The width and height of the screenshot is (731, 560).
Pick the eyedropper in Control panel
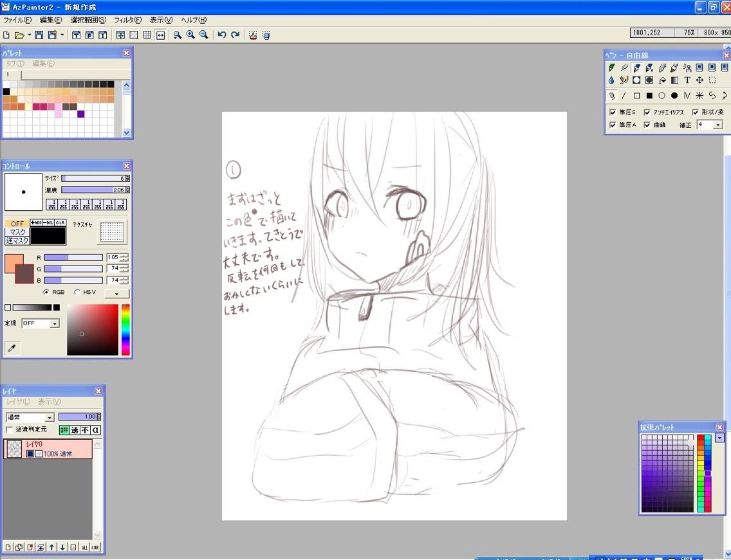click(x=12, y=348)
